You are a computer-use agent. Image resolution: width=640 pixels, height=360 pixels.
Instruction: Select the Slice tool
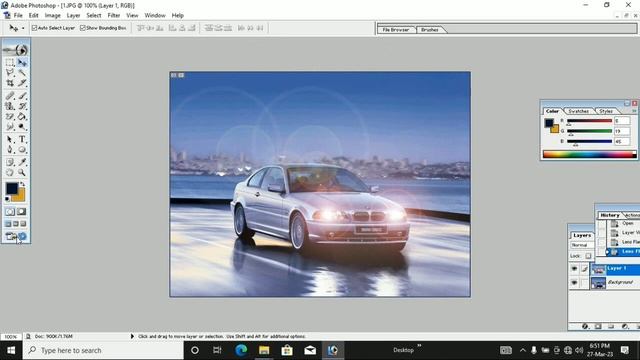[22, 83]
